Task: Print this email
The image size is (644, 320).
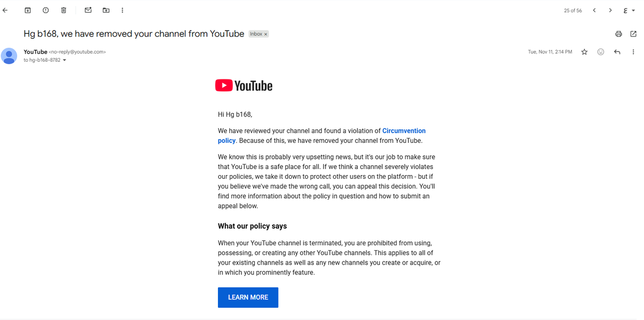Action: coord(618,34)
